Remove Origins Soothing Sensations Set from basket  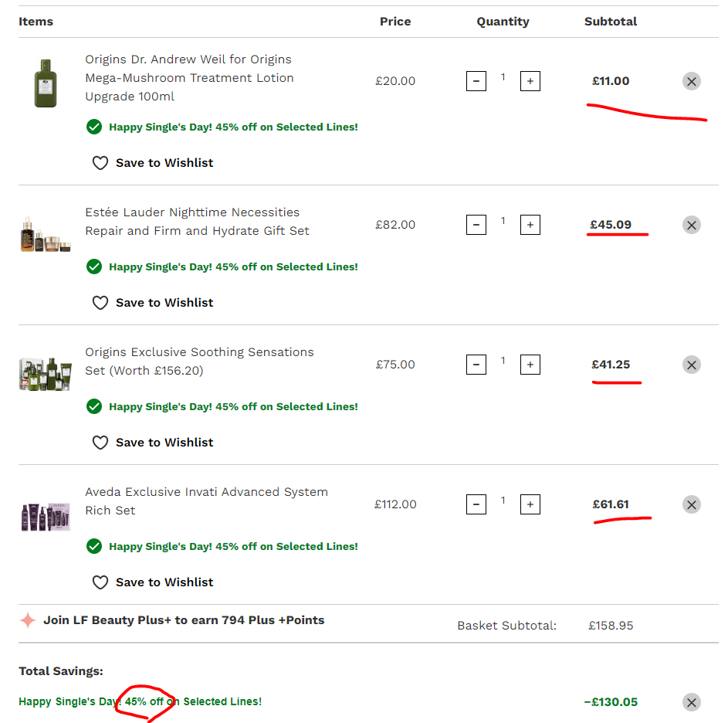[691, 365]
